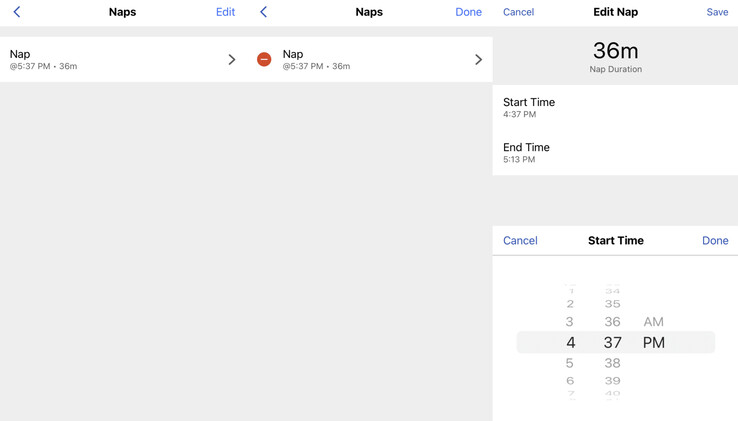Select the Start Time row
The image size is (738, 421).
[615, 107]
